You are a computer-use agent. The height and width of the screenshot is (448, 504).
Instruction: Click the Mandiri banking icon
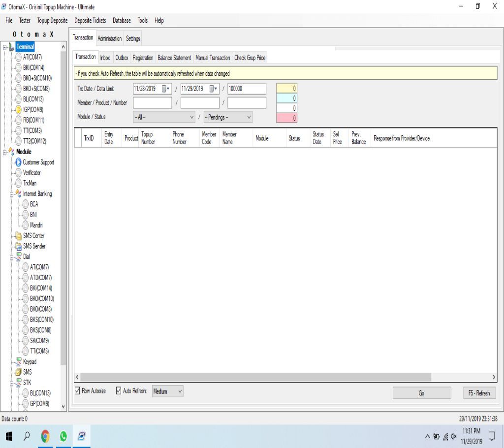[x=26, y=225]
